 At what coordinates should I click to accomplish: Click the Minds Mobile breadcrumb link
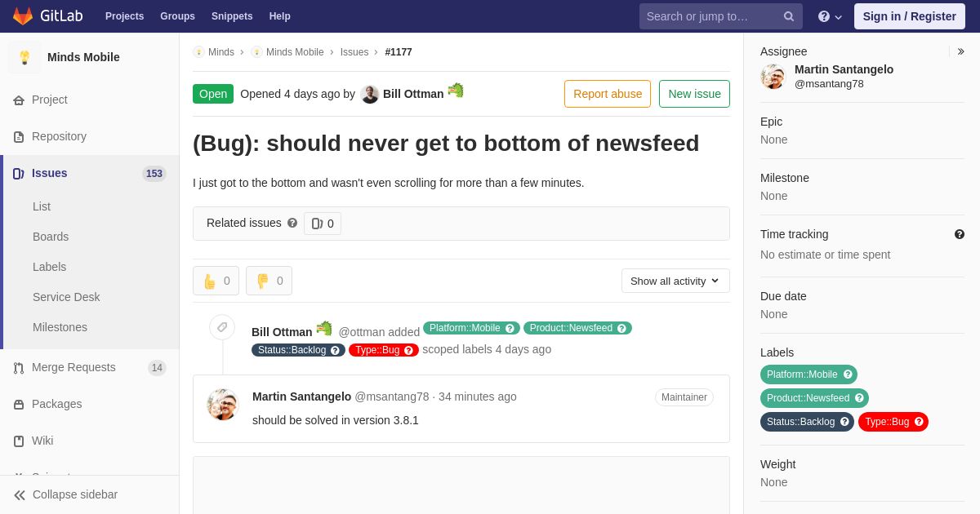(x=295, y=52)
